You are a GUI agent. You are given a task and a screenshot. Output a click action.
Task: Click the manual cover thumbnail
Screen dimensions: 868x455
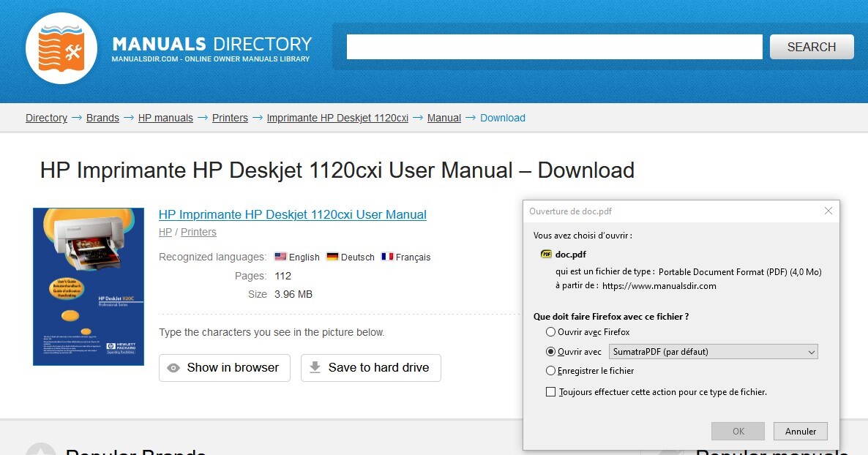point(89,287)
